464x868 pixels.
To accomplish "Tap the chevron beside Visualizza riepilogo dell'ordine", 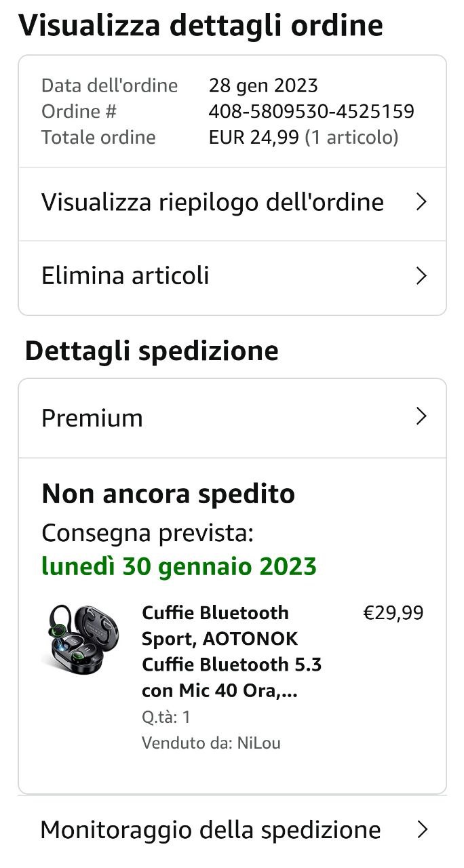I will 421,202.
